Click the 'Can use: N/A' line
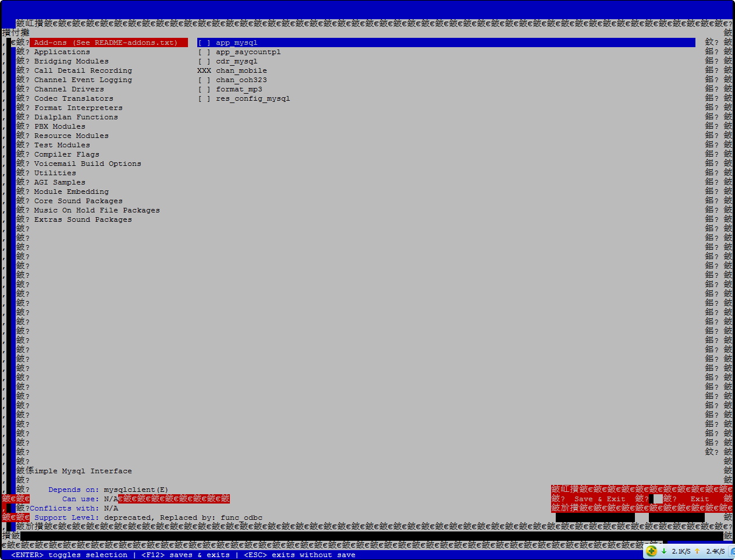Image resolution: width=735 pixels, height=560 pixels. (90, 499)
